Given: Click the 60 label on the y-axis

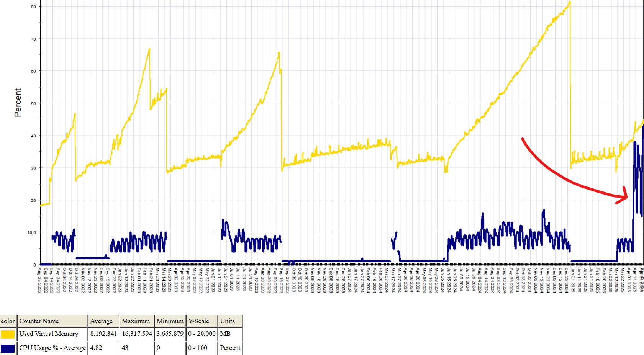Looking at the screenshot, I should click(x=33, y=71).
